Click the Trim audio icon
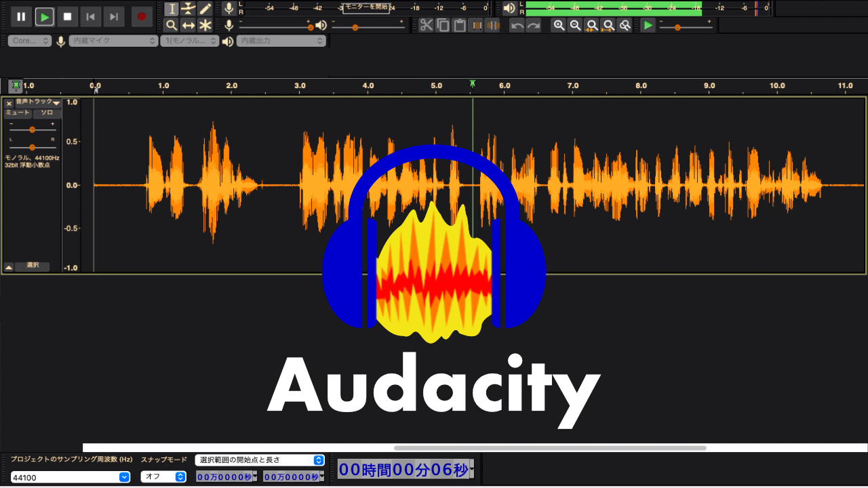The height and width of the screenshot is (488, 868). click(476, 25)
